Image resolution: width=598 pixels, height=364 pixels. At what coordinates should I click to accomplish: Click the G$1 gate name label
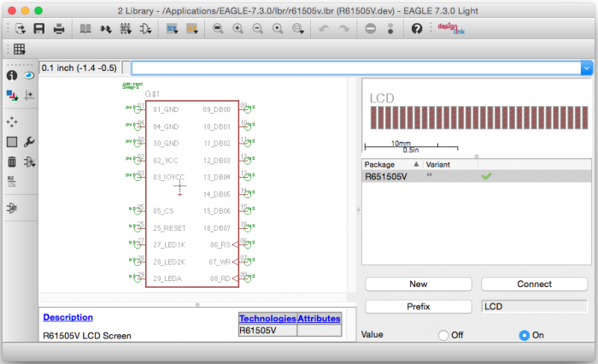point(152,94)
